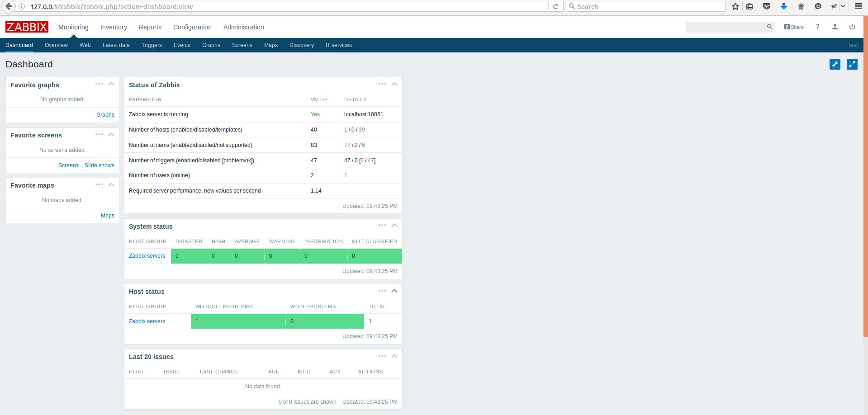Click the Pocket icon in browser toolbar
This screenshot has height=415, width=868.
tap(767, 6)
